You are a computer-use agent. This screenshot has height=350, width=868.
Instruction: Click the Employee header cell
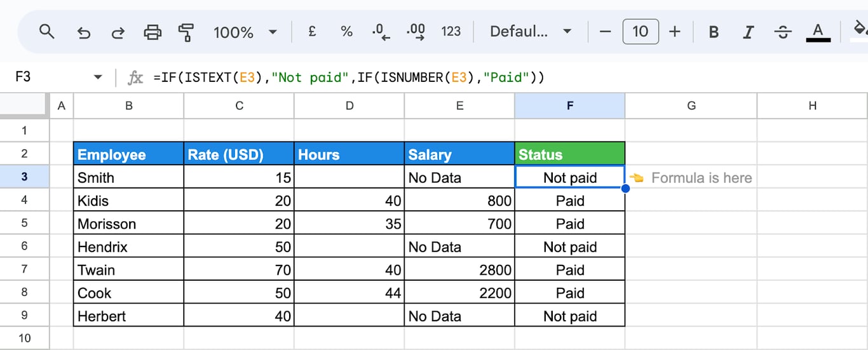pos(129,154)
